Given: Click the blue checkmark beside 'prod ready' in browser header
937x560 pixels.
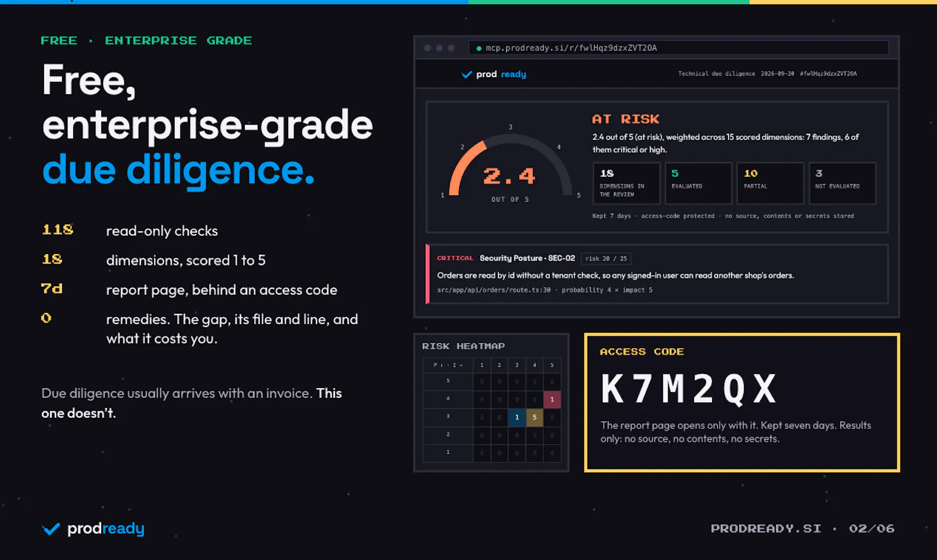Looking at the screenshot, I should (x=467, y=74).
